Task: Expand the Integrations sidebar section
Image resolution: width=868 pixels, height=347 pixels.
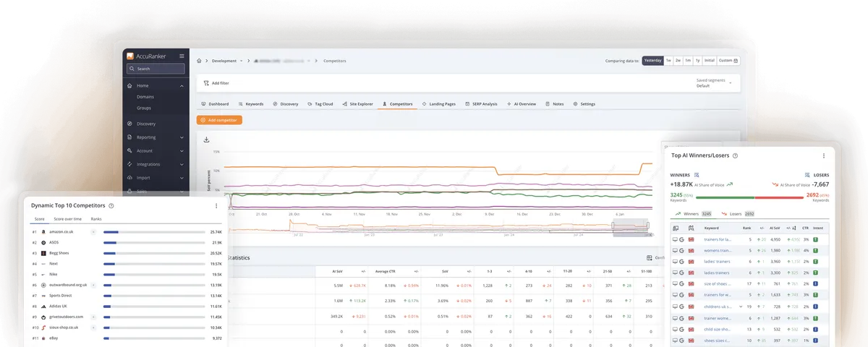Action: pos(182,164)
